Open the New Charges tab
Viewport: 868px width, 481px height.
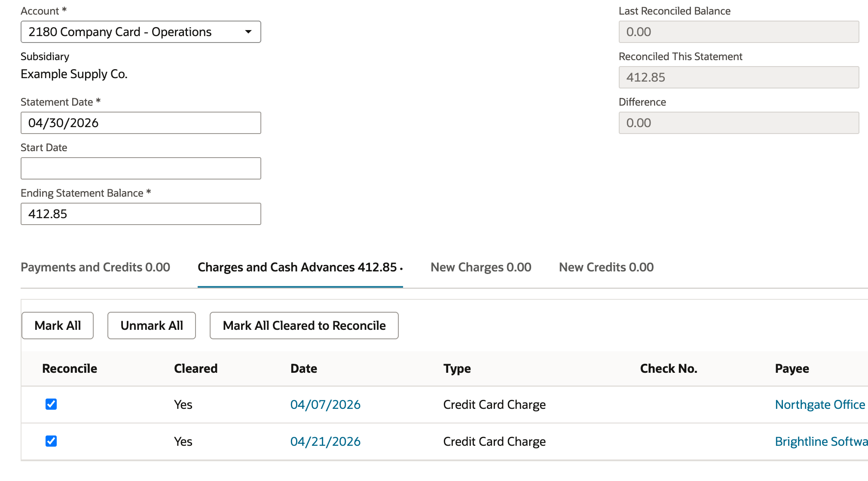481,267
